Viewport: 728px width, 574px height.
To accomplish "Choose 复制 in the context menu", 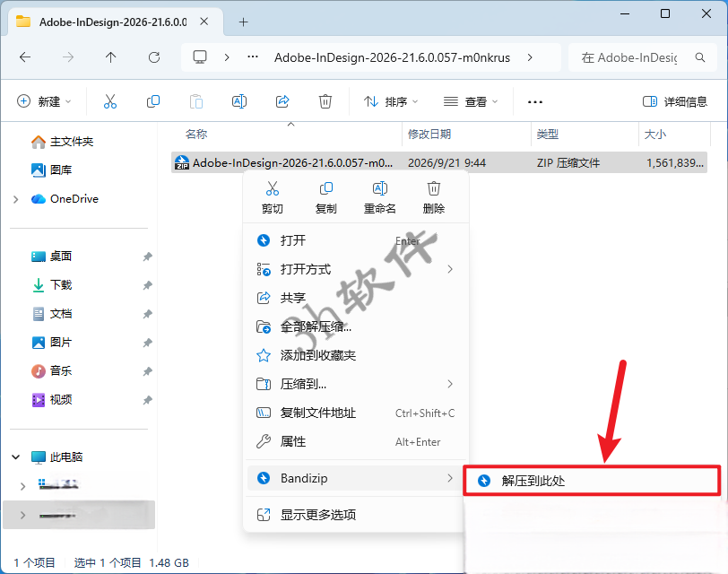I will tap(326, 198).
